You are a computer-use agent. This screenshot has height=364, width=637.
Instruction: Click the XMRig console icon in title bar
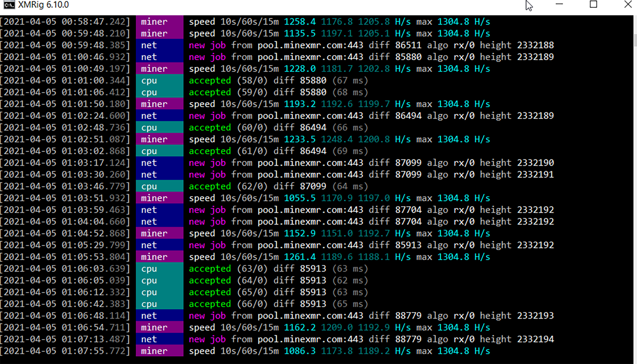pyautogui.click(x=9, y=5)
